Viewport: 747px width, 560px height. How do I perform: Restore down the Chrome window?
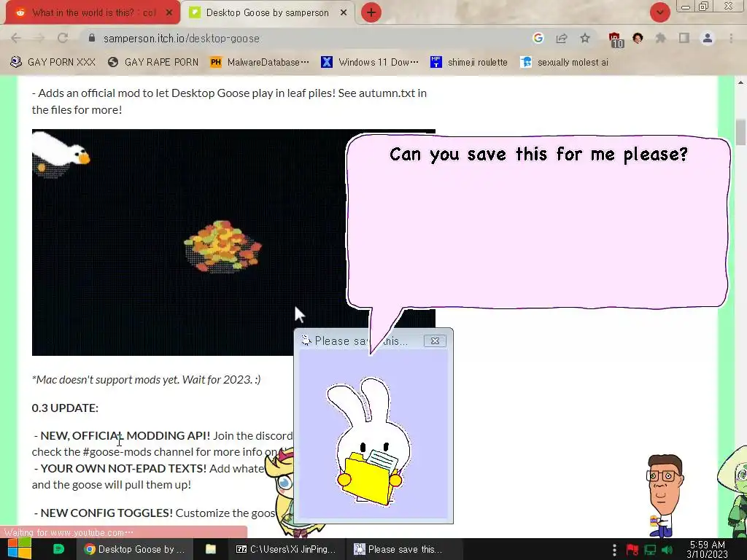(x=704, y=6)
